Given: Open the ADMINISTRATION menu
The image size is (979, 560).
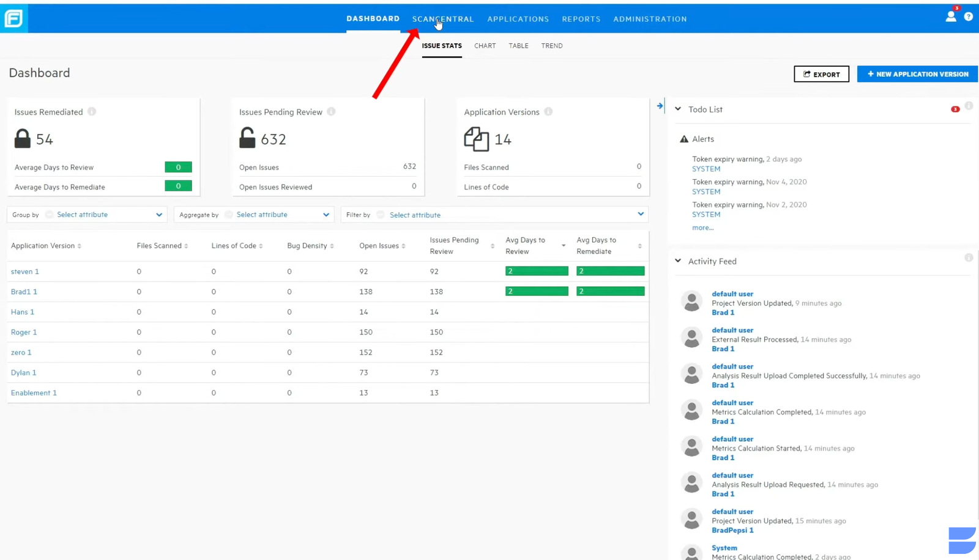Looking at the screenshot, I should pyautogui.click(x=649, y=19).
